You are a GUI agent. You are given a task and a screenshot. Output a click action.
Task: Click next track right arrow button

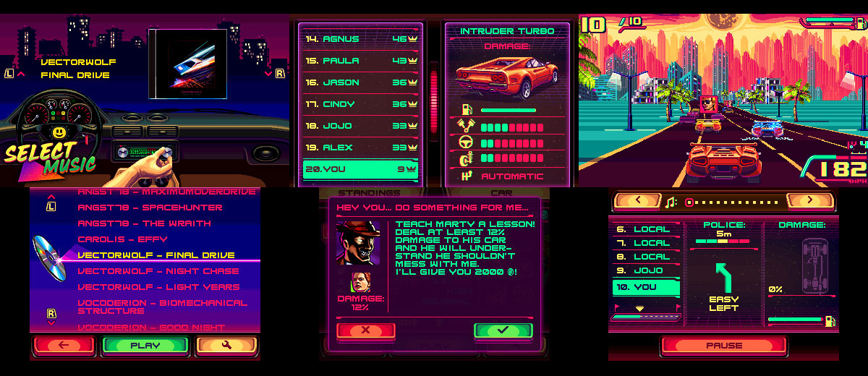(x=809, y=200)
